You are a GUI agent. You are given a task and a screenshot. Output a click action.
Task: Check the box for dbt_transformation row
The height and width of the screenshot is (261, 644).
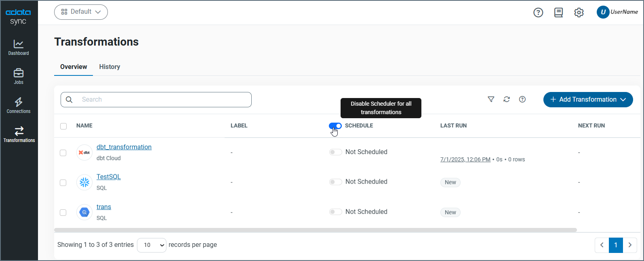(x=63, y=153)
